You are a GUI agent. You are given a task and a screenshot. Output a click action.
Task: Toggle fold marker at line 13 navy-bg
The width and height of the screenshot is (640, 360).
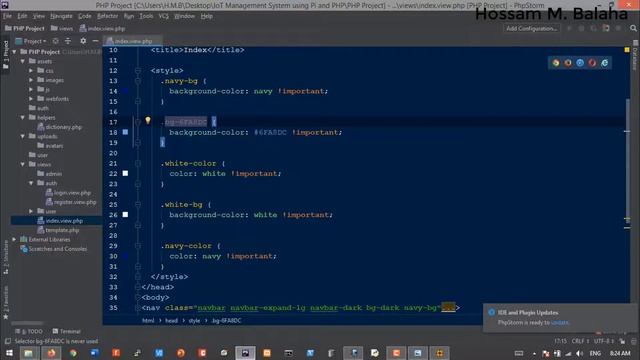pos(138,81)
